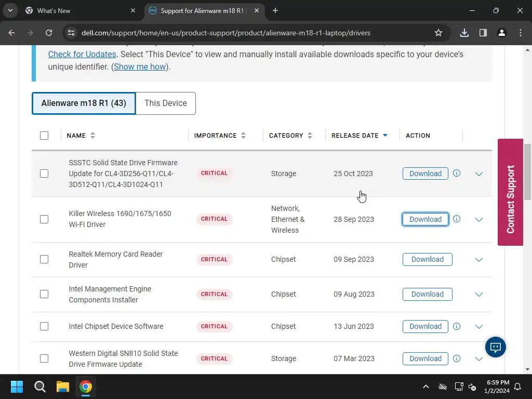The width and height of the screenshot is (532, 399).
Task: Sort by Release Date blue arrow
Action: (385, 136)
